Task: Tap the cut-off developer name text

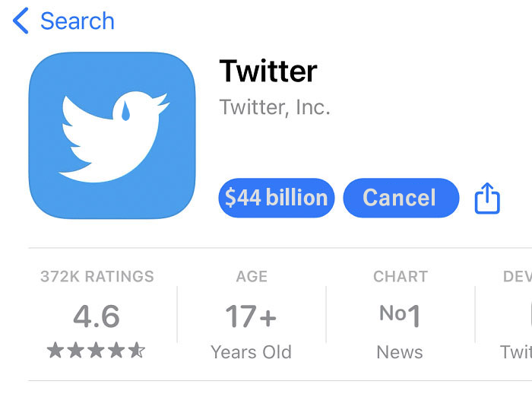Action: [x=516, y=352]
